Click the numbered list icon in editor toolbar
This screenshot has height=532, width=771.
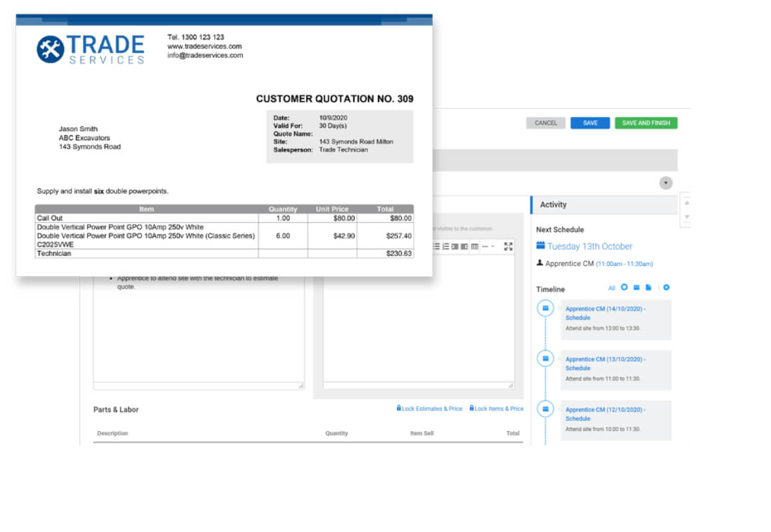446,246
